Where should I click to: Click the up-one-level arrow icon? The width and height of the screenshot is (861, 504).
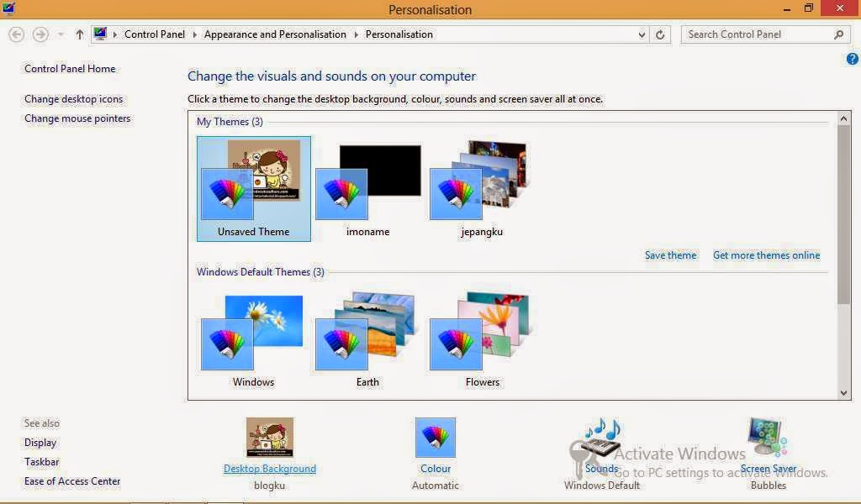pyautogui.click(x=79, y=34)
